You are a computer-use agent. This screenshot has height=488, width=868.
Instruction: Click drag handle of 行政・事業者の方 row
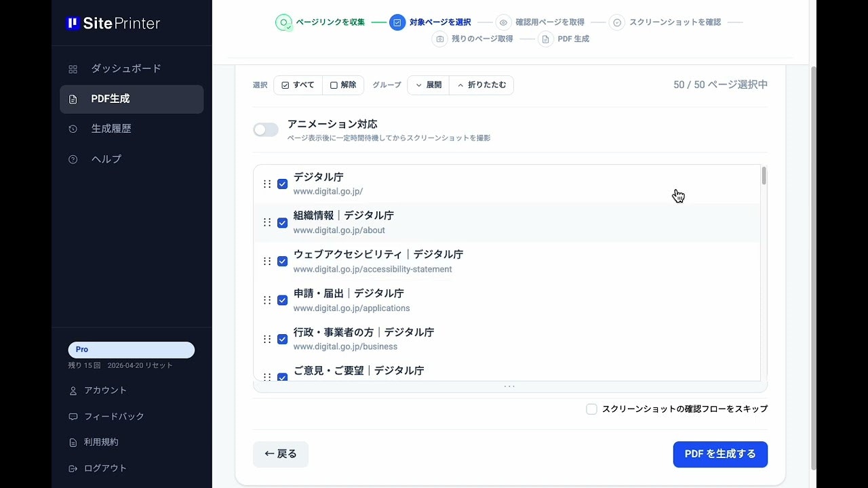click(x=267, y=339)
